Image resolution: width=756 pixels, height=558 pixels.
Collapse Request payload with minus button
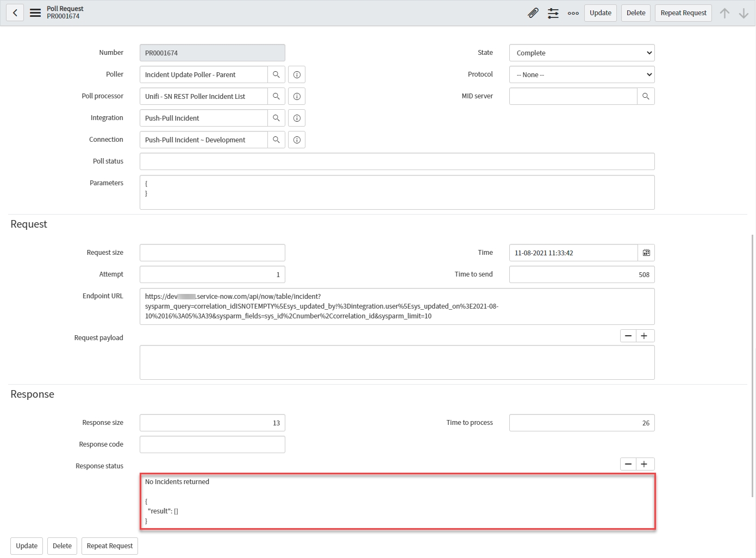pyautogui.click(x=628, y=336)
